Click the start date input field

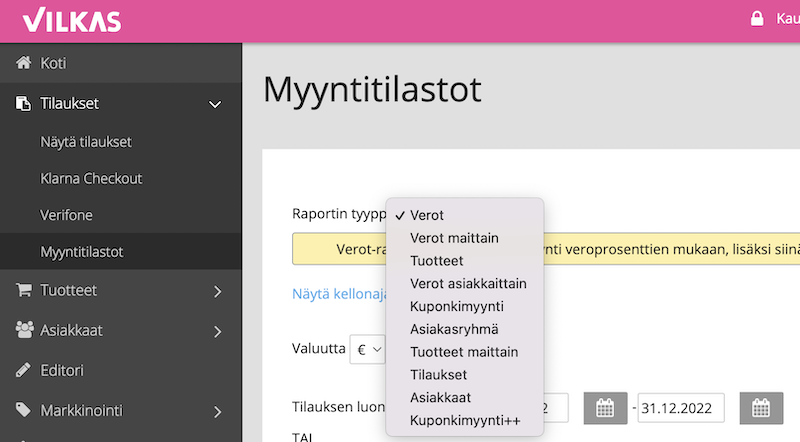pyautogui.click(x=556, y=408)
